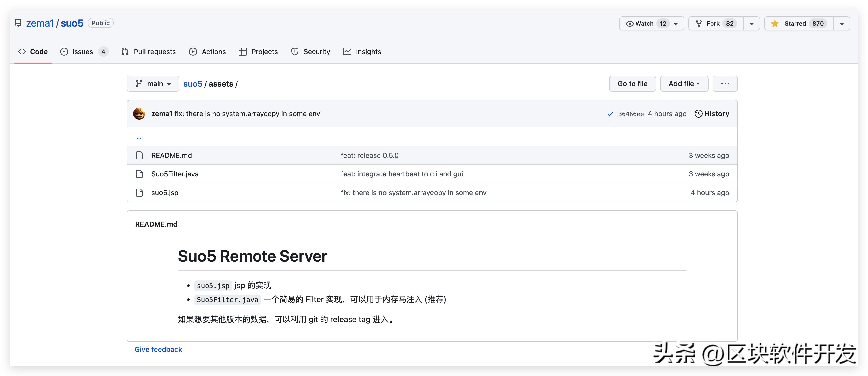
Task: Open the main branch selector
Action: click(x=153, y=83)
